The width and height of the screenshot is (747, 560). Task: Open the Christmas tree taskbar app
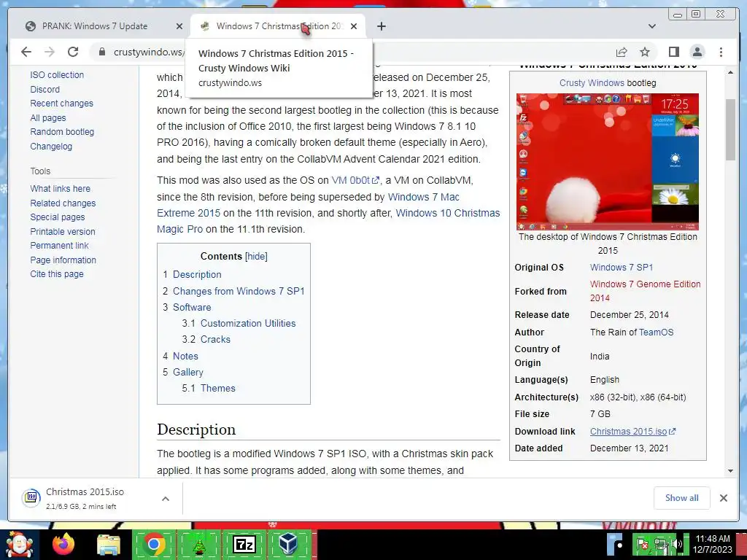click(x=198, y=544)
